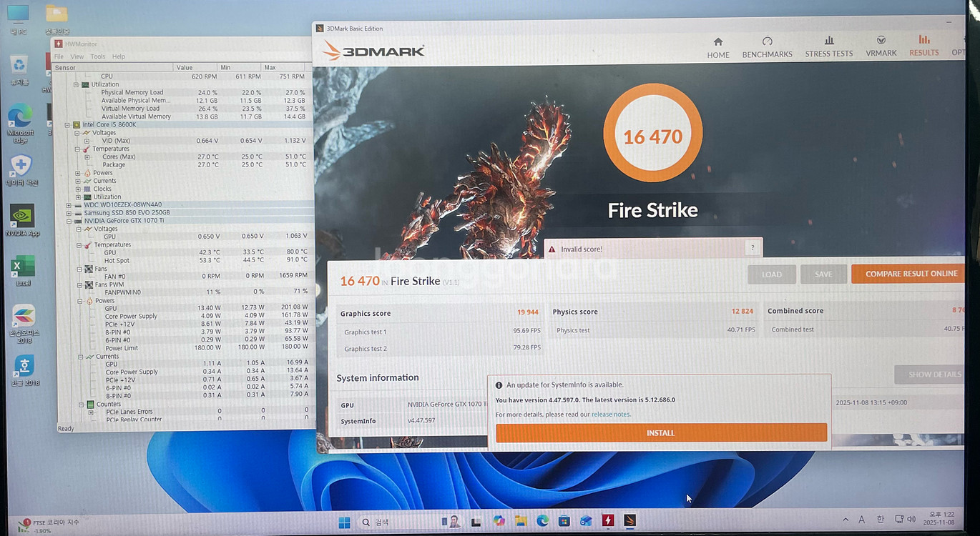Click the Home icon in 3DMark
This screenshot has width=980, height=536.
[x=717, y=46]
